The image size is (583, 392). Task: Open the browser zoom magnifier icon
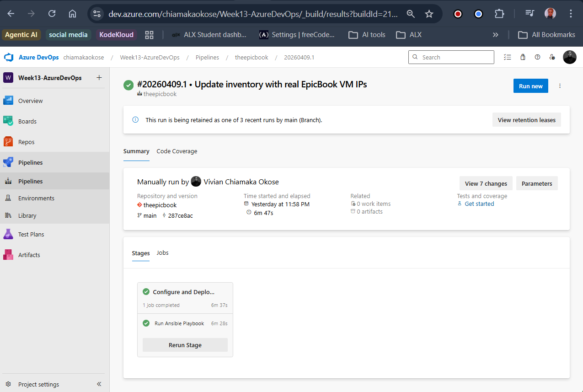(x=411, y=14)
